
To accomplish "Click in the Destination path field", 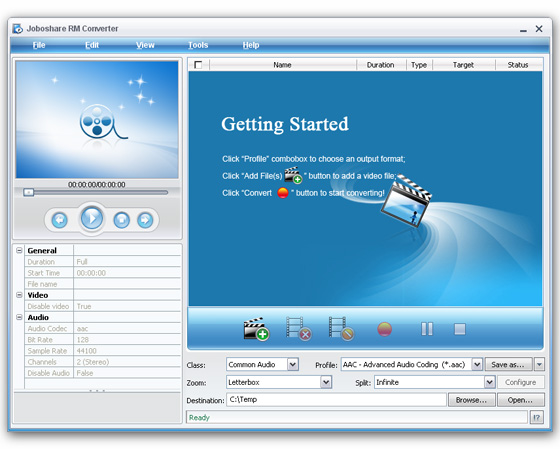I will (x=336, y=400).
